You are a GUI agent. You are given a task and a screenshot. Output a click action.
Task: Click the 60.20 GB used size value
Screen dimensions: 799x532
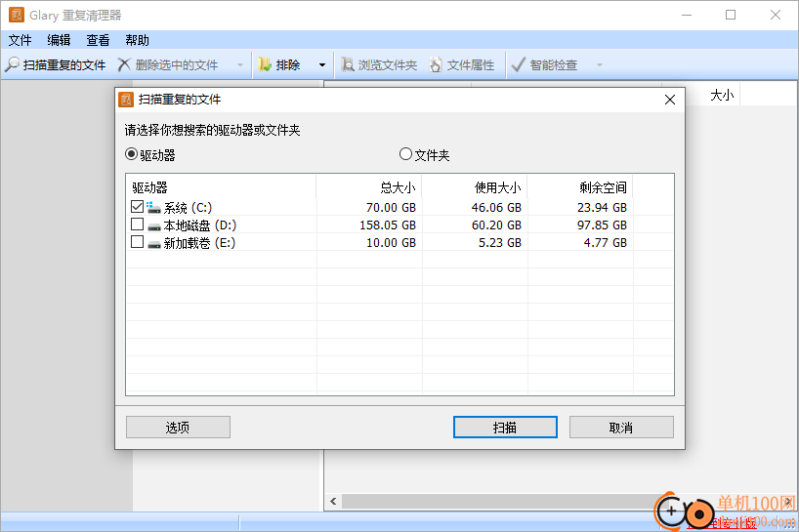pyautogui.click(x=496, y=225)
